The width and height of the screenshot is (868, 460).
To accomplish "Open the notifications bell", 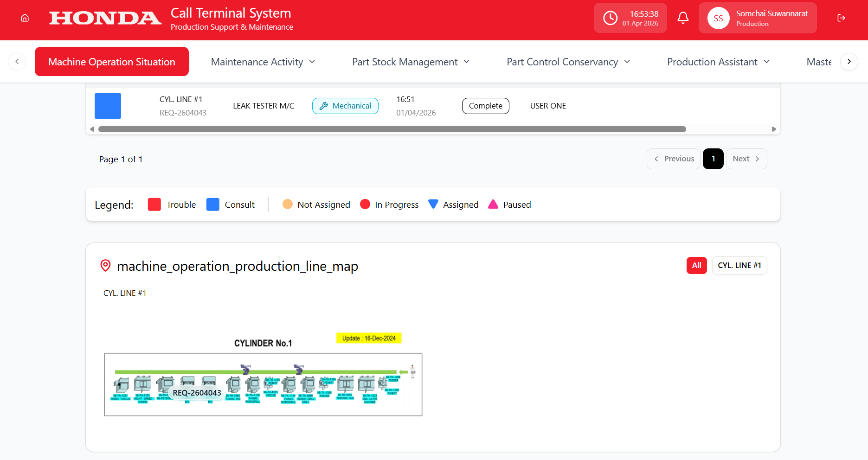I will (x=683, y=18).
